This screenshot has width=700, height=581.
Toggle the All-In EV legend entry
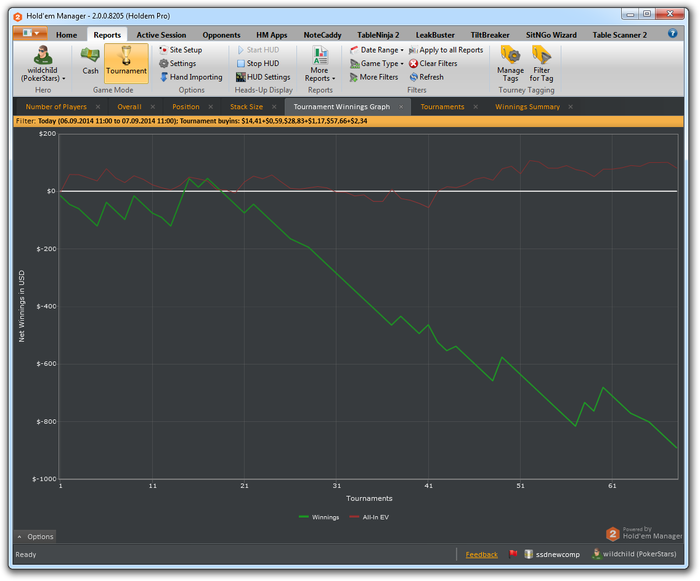[x=369, y=517]
